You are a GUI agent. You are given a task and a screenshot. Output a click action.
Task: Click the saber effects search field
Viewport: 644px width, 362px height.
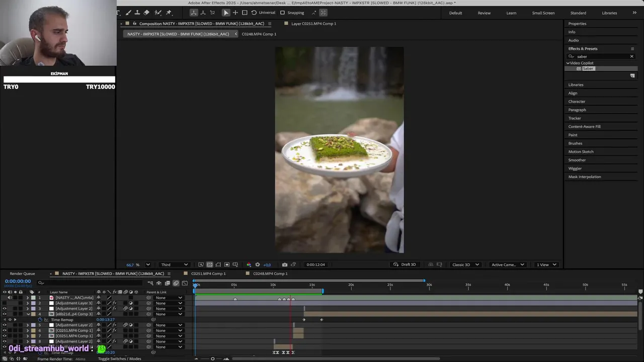click(602, 56)
